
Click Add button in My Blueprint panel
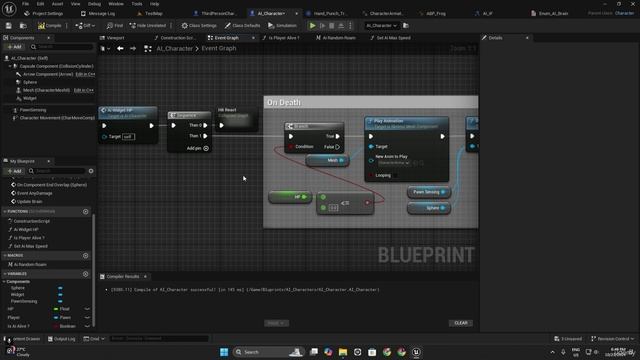pyautogui.click(x=14, y=171)
